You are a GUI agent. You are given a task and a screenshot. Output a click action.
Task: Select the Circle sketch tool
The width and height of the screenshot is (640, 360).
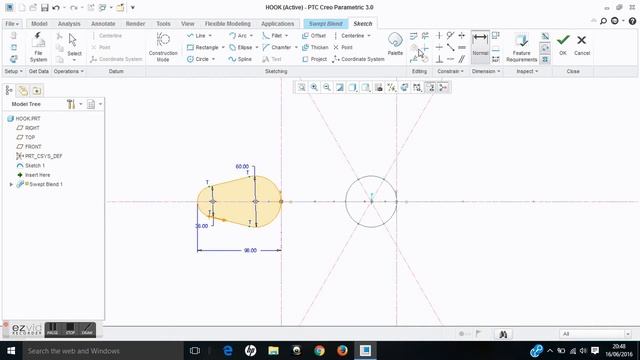(198, 59)
